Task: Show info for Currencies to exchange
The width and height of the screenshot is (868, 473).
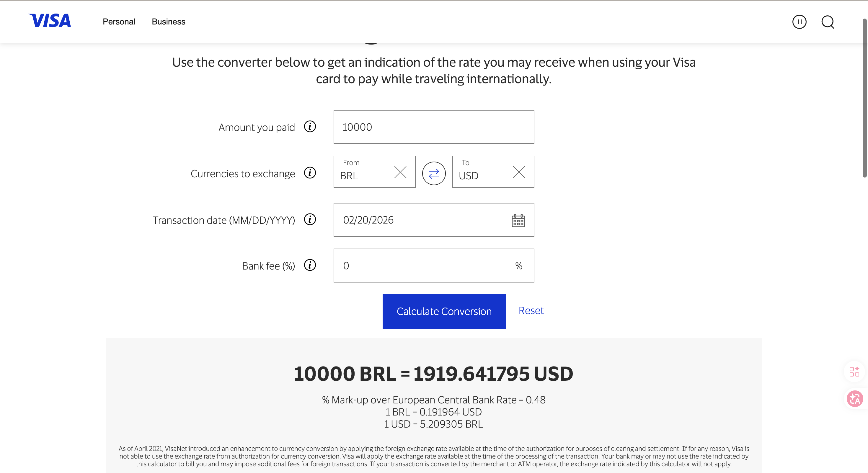Action: pyautogui.click(x=310, y=173)
